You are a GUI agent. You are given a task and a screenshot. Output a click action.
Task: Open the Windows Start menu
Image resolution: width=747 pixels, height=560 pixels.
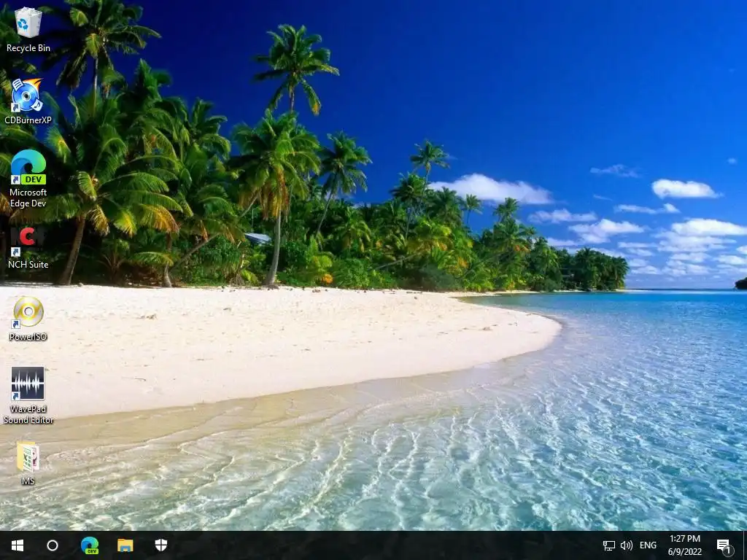tap(18, 545)
